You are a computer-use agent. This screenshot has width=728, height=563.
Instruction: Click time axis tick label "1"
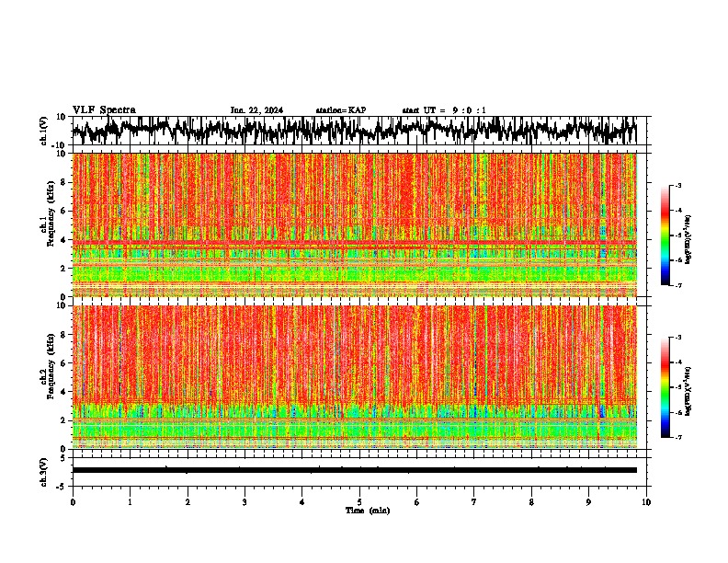pyautogui.click(x=130, y=502)
